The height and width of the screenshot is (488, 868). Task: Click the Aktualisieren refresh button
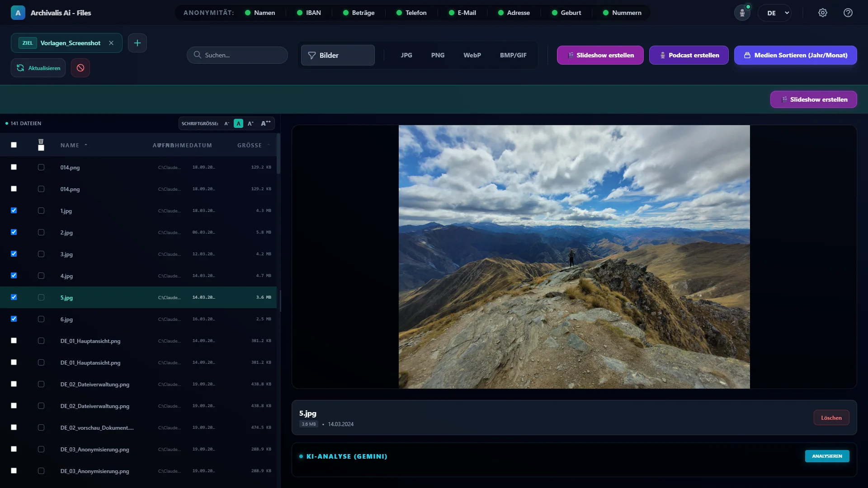coord(38,68)
